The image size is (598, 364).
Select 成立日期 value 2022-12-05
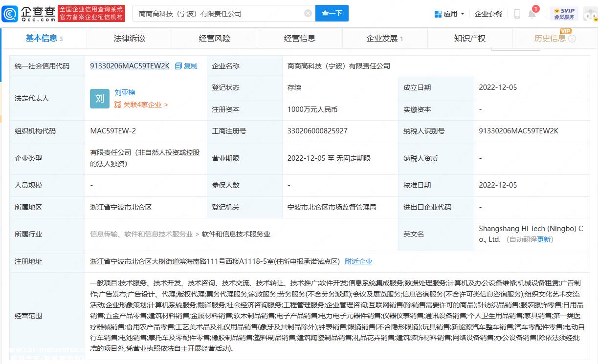(x=498, y=87)
